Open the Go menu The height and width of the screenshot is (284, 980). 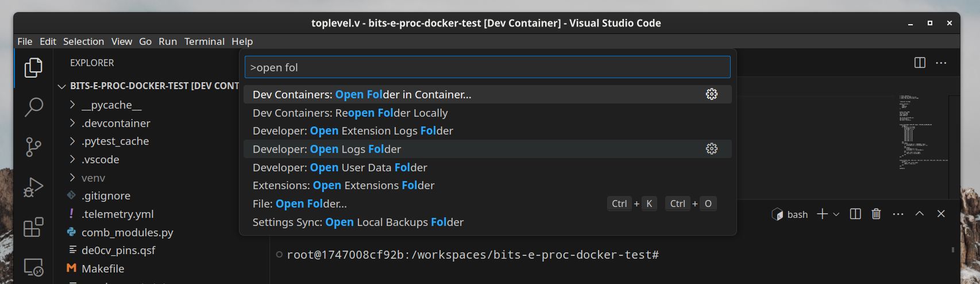click(145, 41)
